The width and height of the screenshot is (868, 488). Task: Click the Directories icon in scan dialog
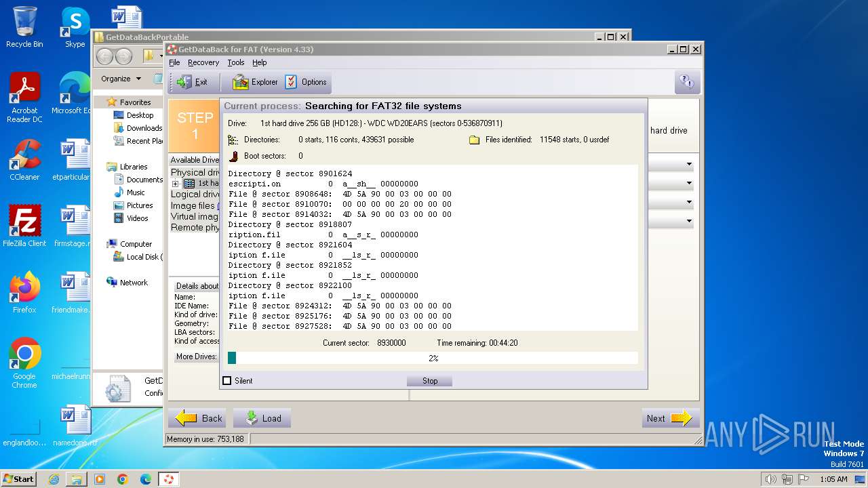[233, 140]
